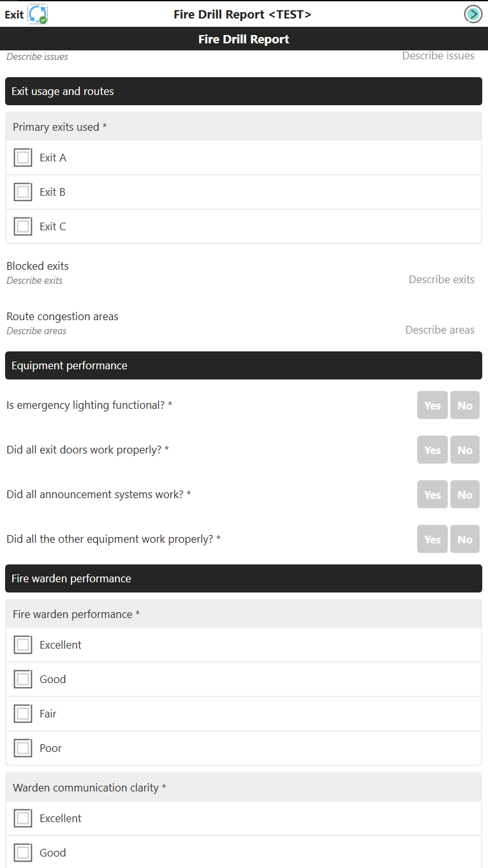Viewport: 488px width, 868px height.
Task: Collapse the Equipment performance section
Action: pyautogui.click(x=244, y=365)
